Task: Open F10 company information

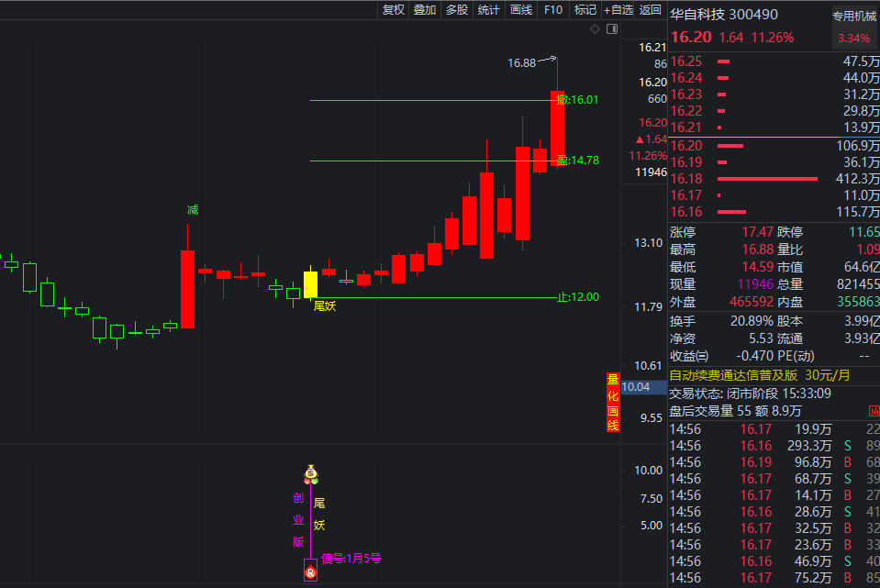Action: pos(553,10)
